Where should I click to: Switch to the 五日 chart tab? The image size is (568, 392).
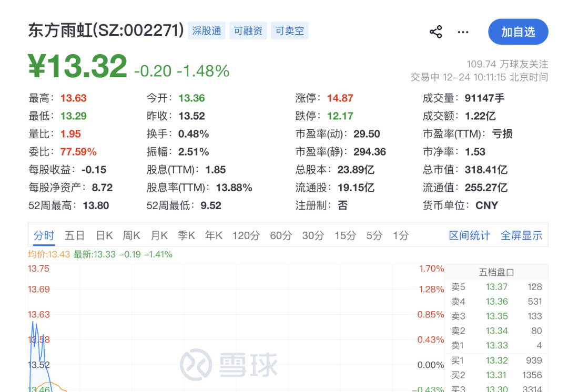click(x=75, y=235)
